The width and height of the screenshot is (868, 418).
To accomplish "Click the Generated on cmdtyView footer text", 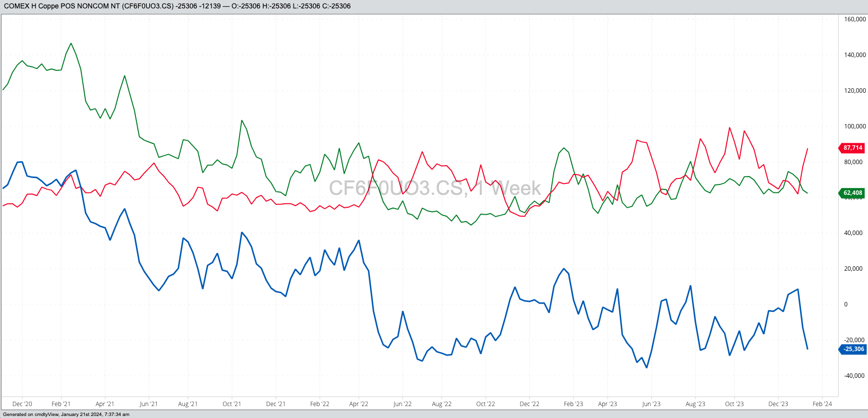I will 66,415.
